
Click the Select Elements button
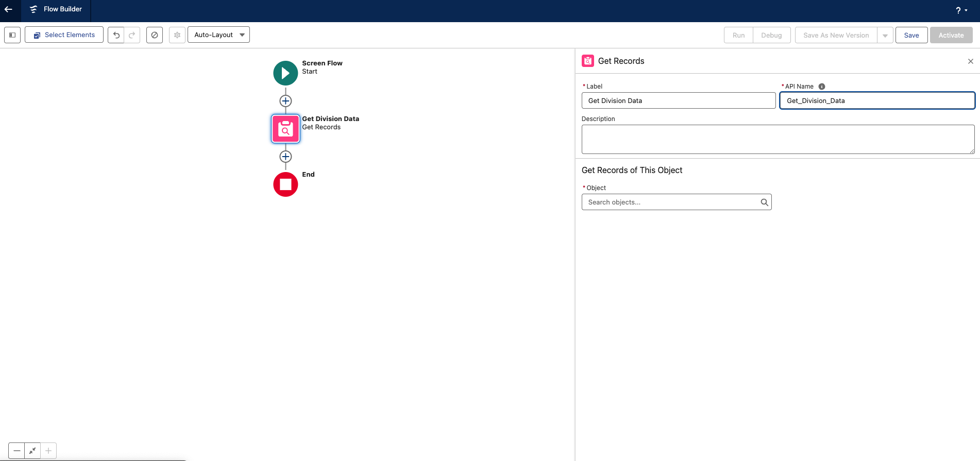tap(64, 35)
